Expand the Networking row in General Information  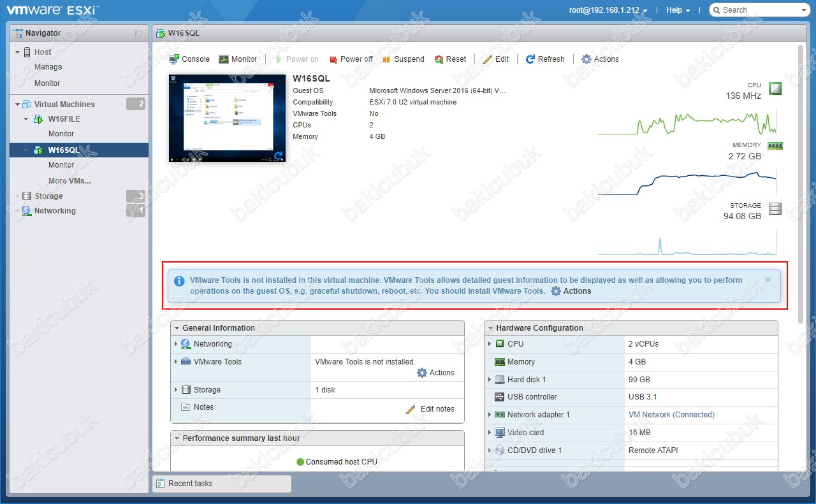click(x=176, y=344)
